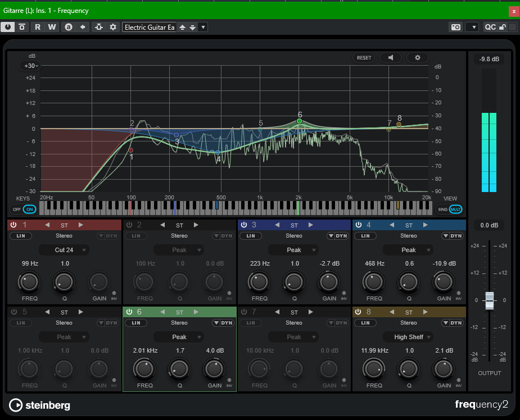Click the Bypass Effect icon

point(22,27)
